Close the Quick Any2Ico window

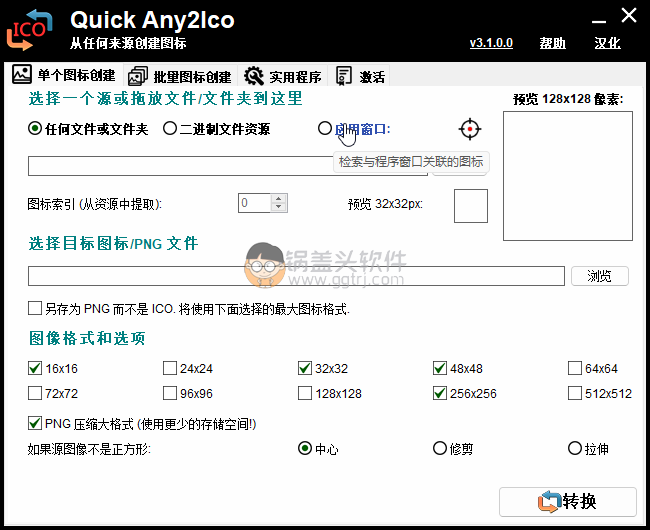pyautogui.click(x=628, y=16)
